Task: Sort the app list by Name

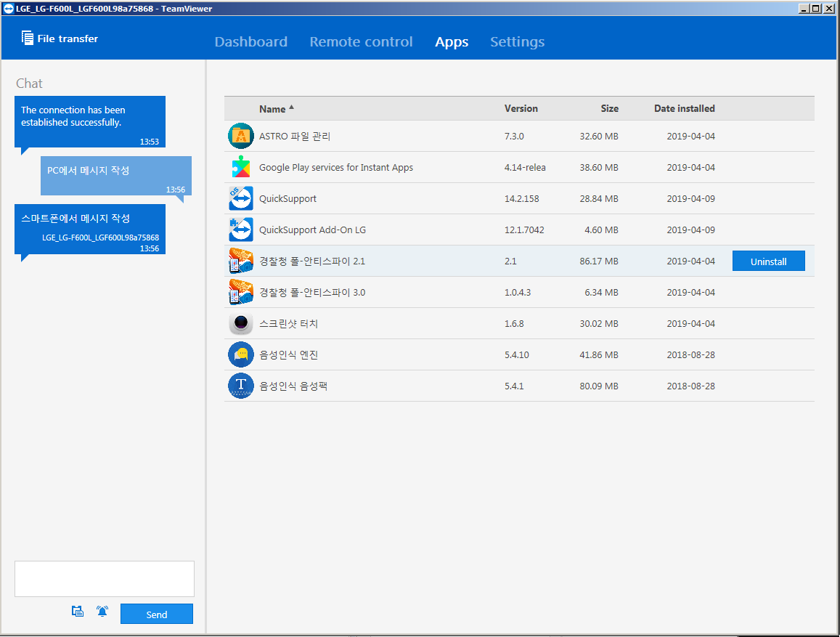Action: click(x=277, y=109)
